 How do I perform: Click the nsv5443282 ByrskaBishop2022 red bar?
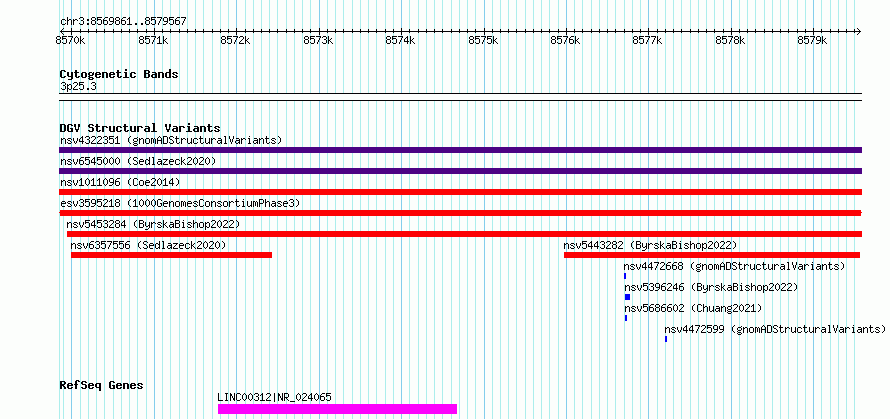click(712, 255)
